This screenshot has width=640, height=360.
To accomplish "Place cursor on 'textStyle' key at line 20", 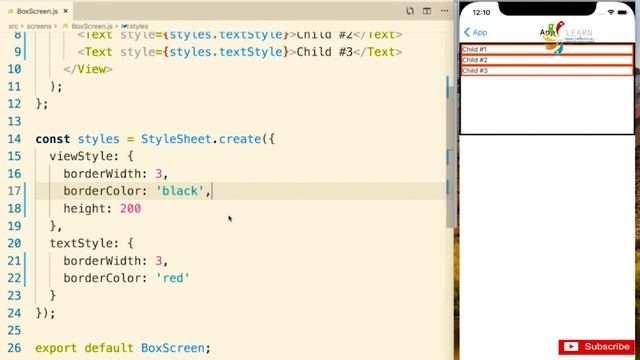I will [x=81, y=243].
